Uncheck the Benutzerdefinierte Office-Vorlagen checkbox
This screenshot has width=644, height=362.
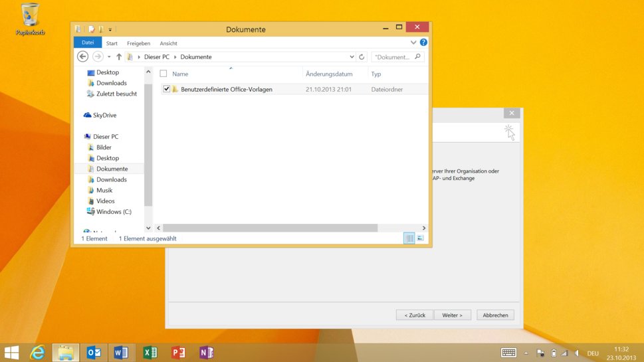(x=166, y=89)
